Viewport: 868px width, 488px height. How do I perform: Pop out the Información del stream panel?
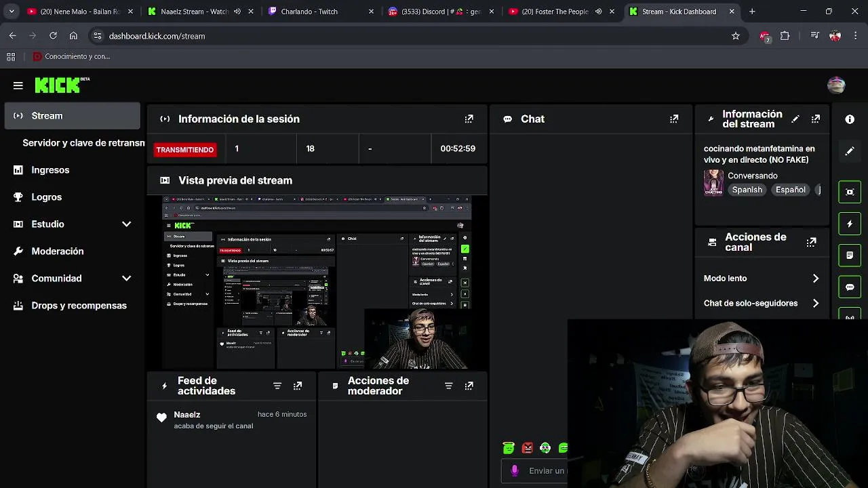coord(816,119)
